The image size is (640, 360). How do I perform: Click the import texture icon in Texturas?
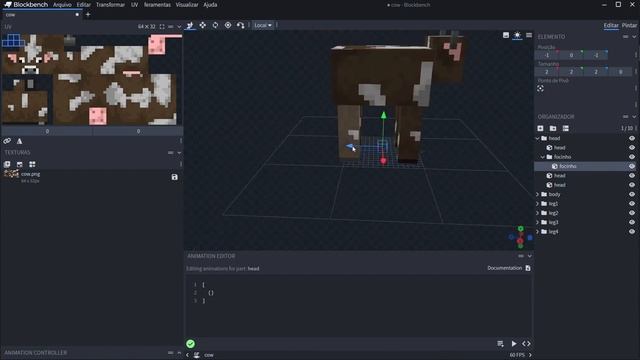point(7,164)
